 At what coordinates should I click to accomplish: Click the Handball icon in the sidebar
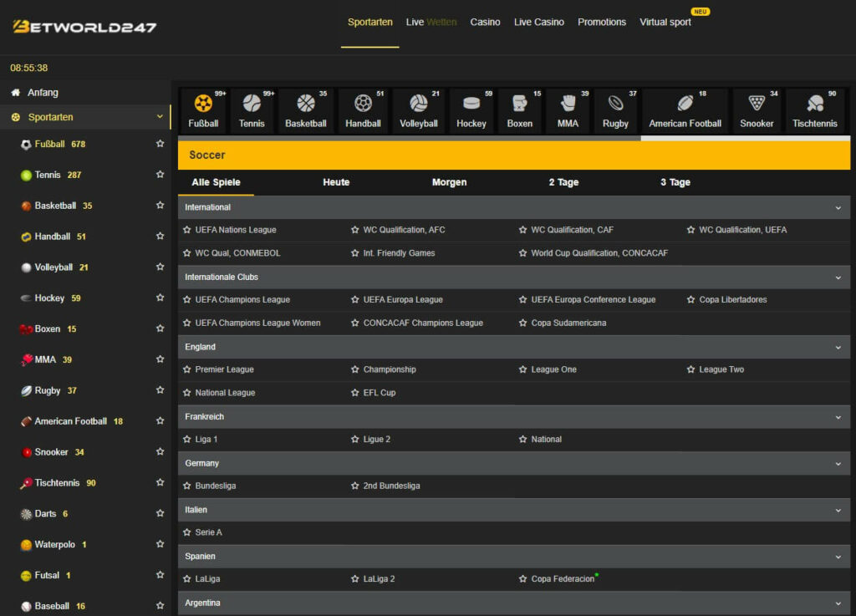point(26,237)
